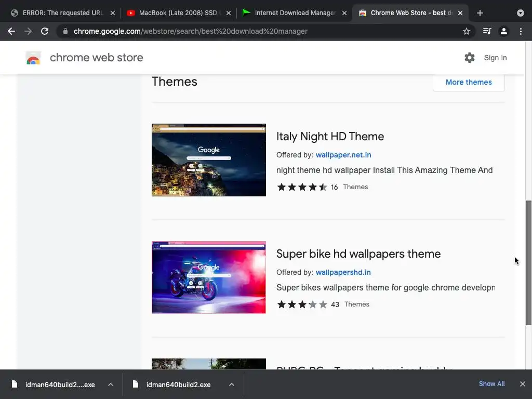Reload the current page
This screenshot has height=399, width=532.
click(45, 31)
